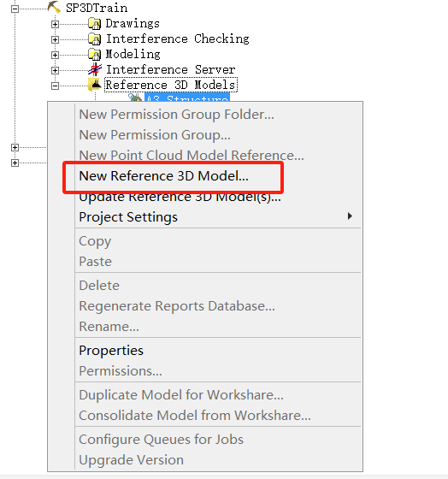Select the Interference Server tree label

(x=170, y=69)
